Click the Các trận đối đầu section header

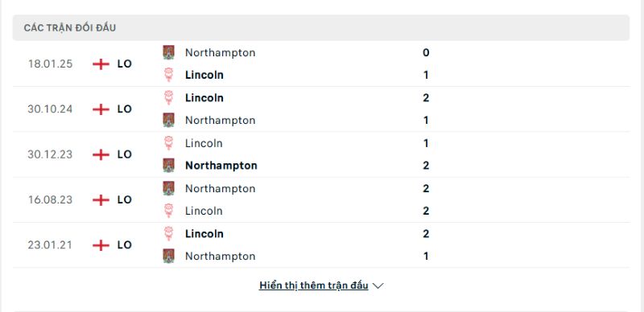320,28
